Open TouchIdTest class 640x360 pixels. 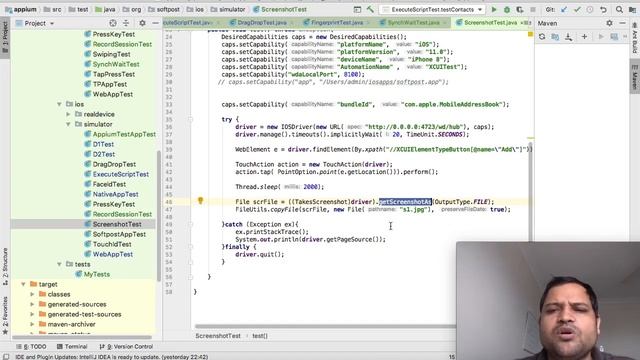(x=112, y=244)
